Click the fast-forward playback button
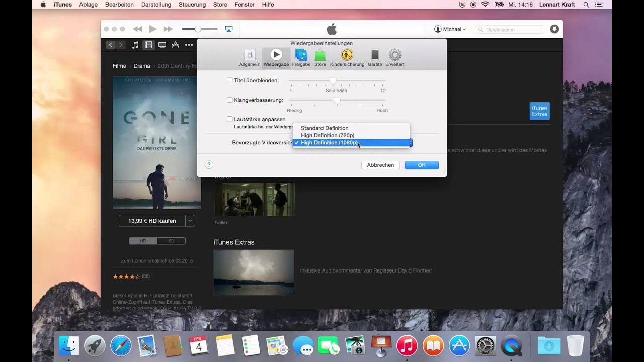Viewport: 644px width, 362px height. point(168,29)
